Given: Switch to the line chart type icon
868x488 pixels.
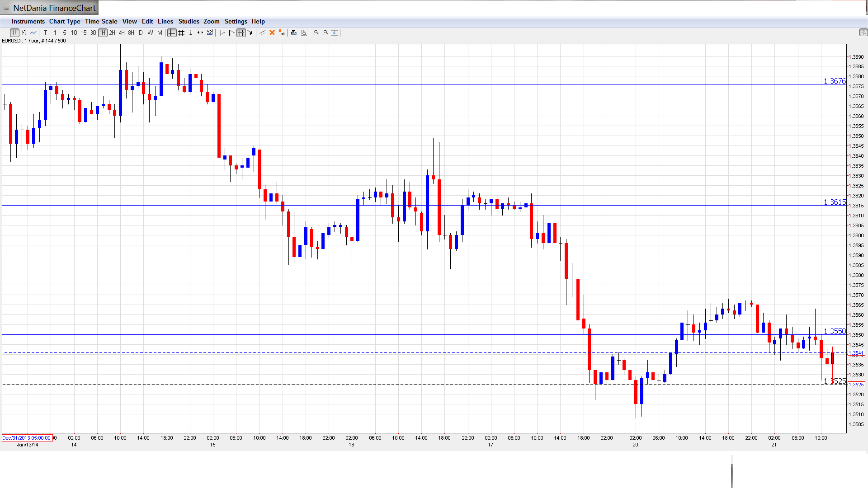Looking at the screenshot, I should coord(33,33).
